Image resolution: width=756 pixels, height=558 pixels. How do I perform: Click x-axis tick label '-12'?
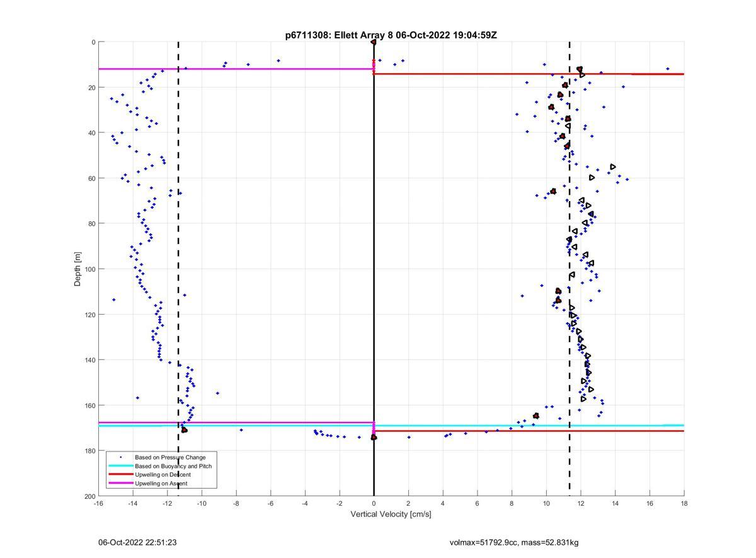pyautogui.click(x=167, y=504)
